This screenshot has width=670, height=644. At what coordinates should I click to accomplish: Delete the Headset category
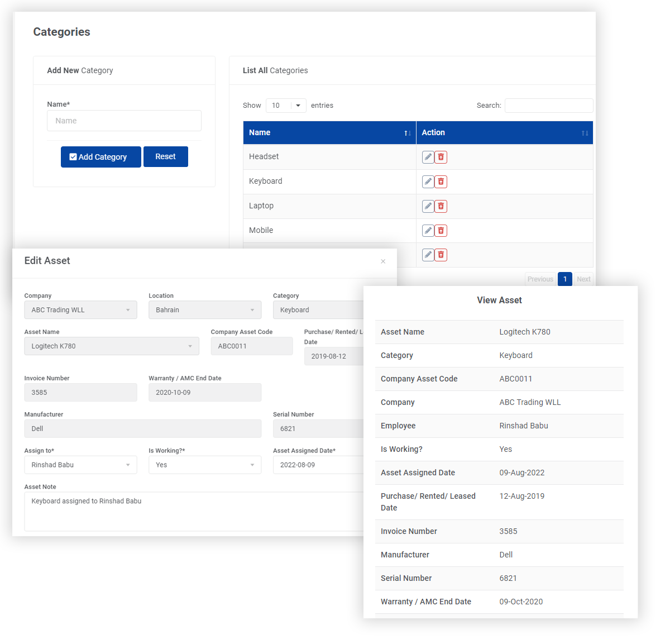441,157
